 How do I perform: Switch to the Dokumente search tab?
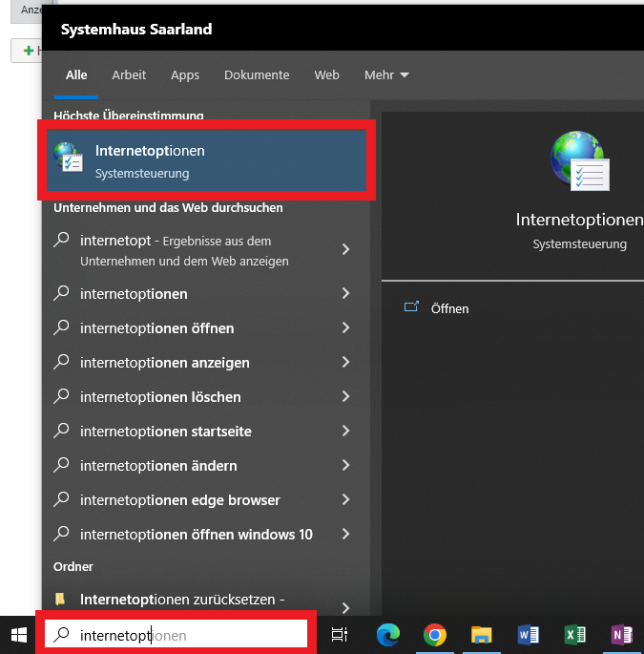click(257, 75)
